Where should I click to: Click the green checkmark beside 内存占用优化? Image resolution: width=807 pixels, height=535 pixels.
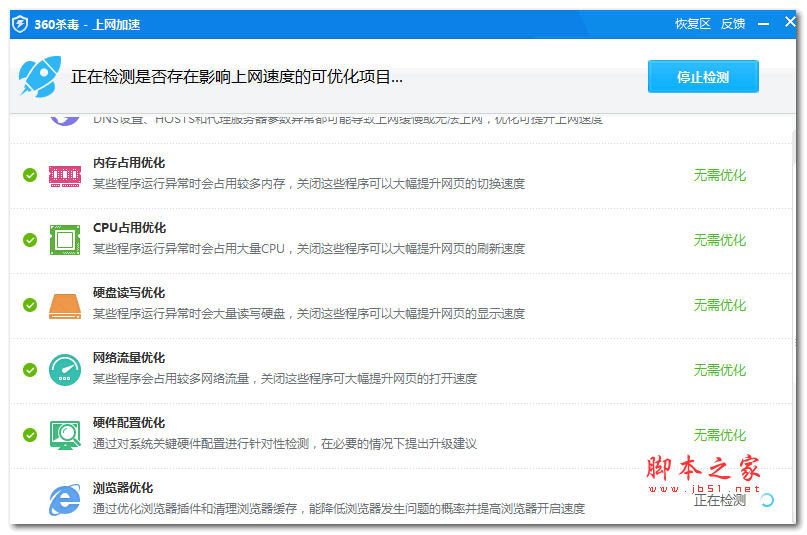30,175
